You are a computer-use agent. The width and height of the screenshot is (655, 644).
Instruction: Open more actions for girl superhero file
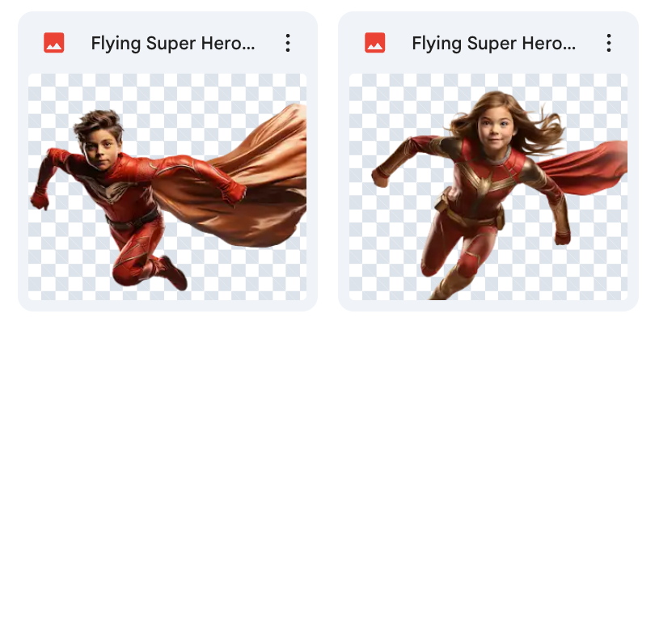pos(608,43)
